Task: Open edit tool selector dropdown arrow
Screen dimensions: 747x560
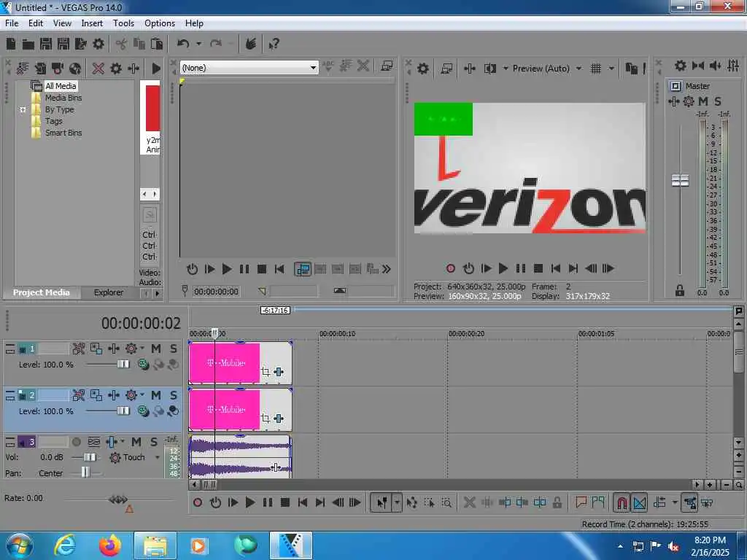Action: [397, 502]
